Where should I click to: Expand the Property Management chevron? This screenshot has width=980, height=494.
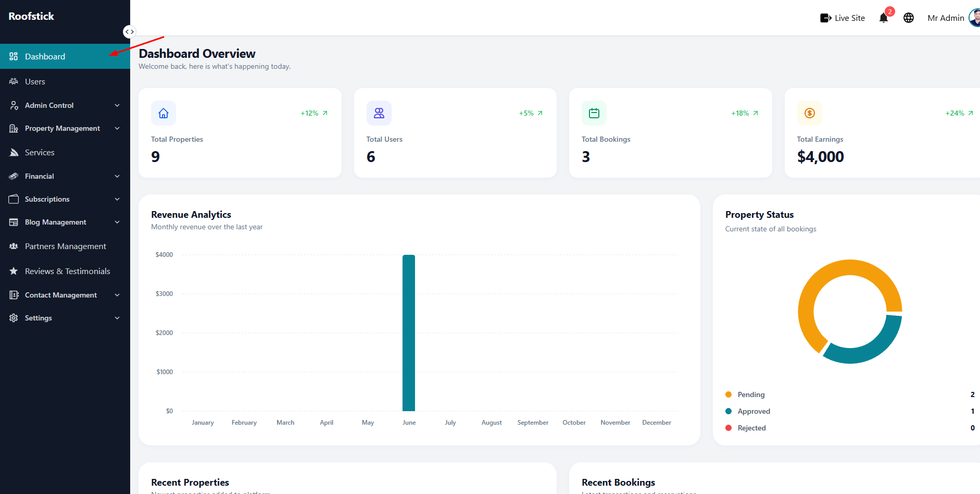pyautogui.click(x=117, y=128)
